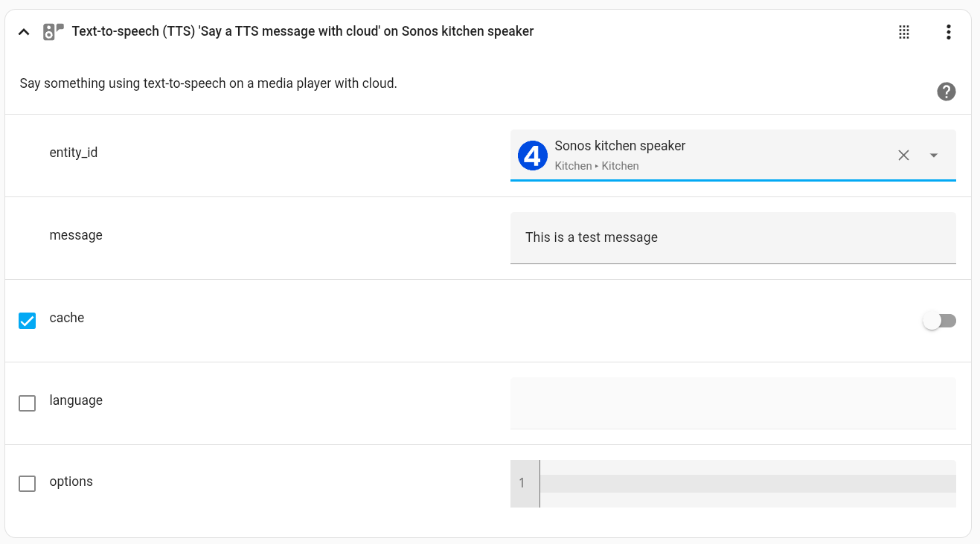
Task: Open the three-dot overflow menu
Action: coord(948,32)
